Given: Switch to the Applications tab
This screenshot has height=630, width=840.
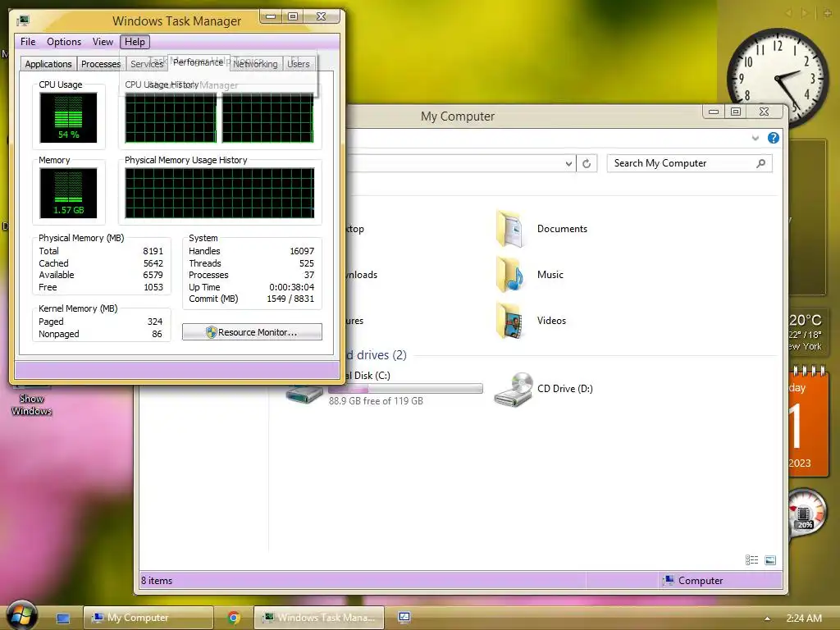Looking at the screenshot, I should (48, 64).
